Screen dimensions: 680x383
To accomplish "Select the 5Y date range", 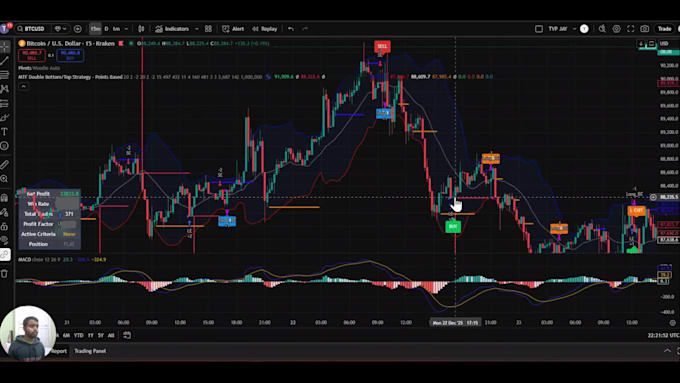I will coord(101,335).
